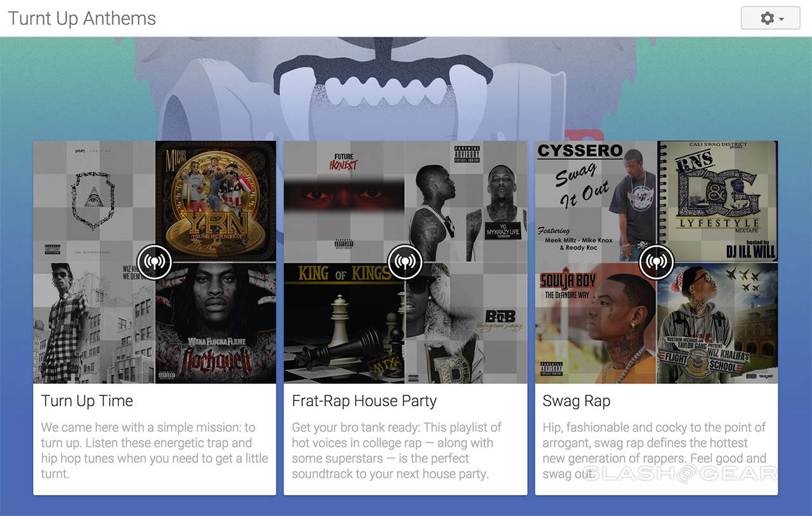
Task: Start radio on Frat-Rap House Party playlist
Action: click(405, 261)
